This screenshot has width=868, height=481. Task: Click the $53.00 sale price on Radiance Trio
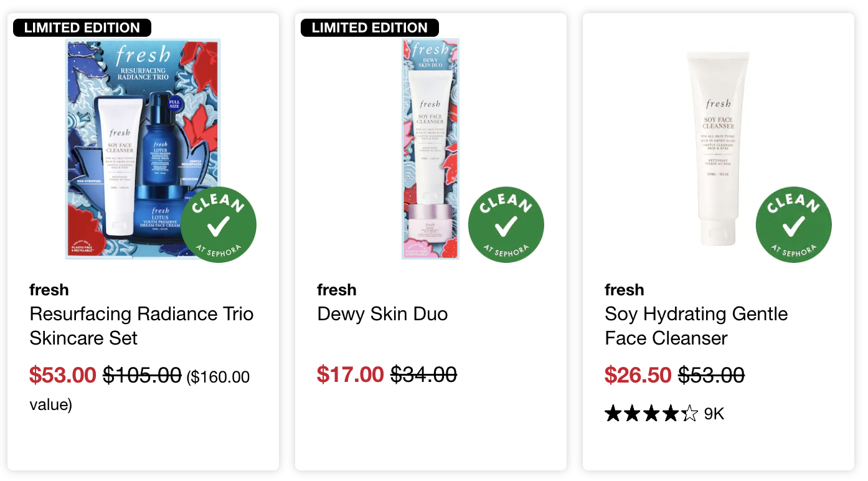63,375
